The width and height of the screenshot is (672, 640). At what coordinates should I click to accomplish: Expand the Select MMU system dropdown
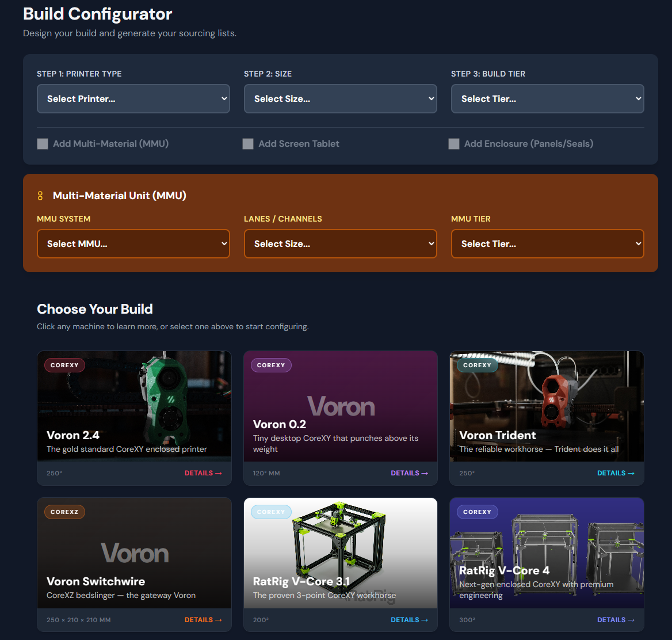point(133,244)
